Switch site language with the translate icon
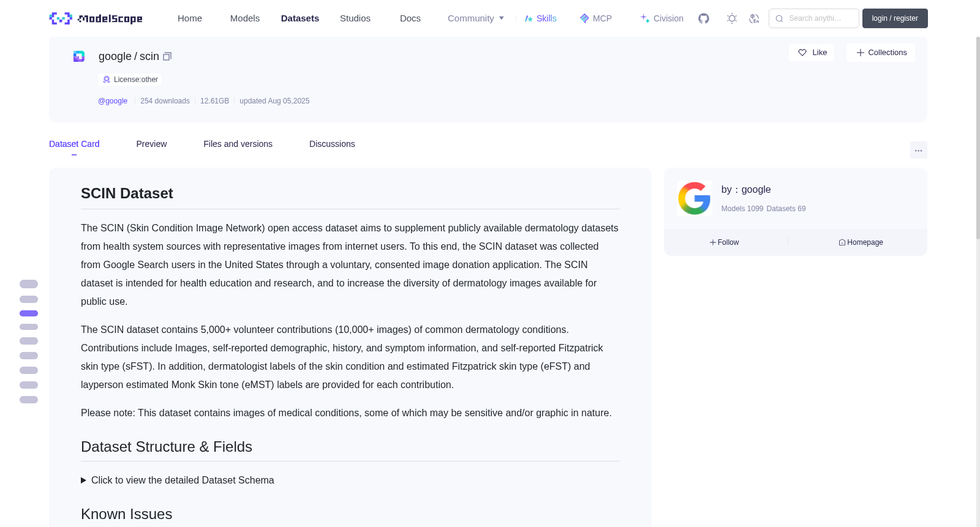The image size is (980, 527). [x=754, y=18]
